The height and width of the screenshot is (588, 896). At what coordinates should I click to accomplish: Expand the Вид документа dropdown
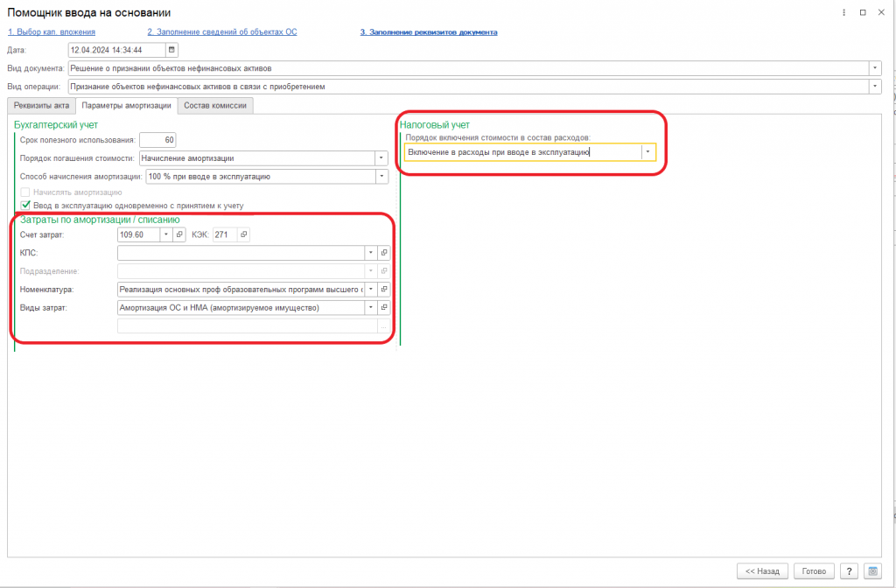875,68
